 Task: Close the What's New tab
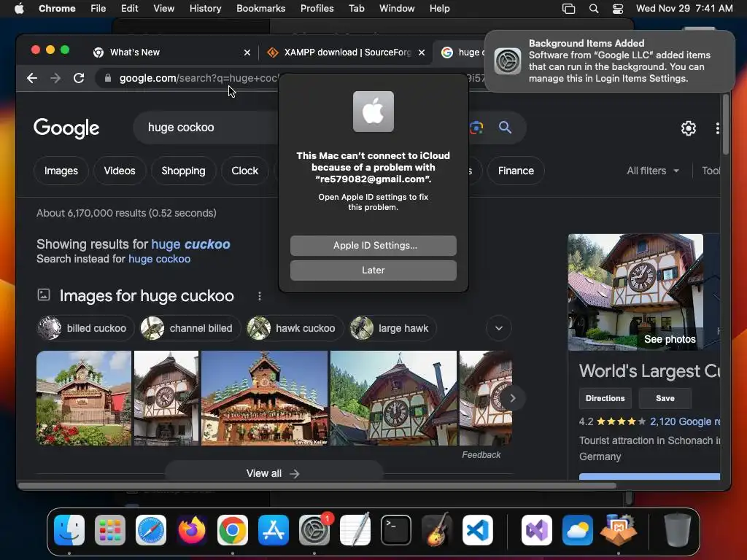tap(247, 52)
